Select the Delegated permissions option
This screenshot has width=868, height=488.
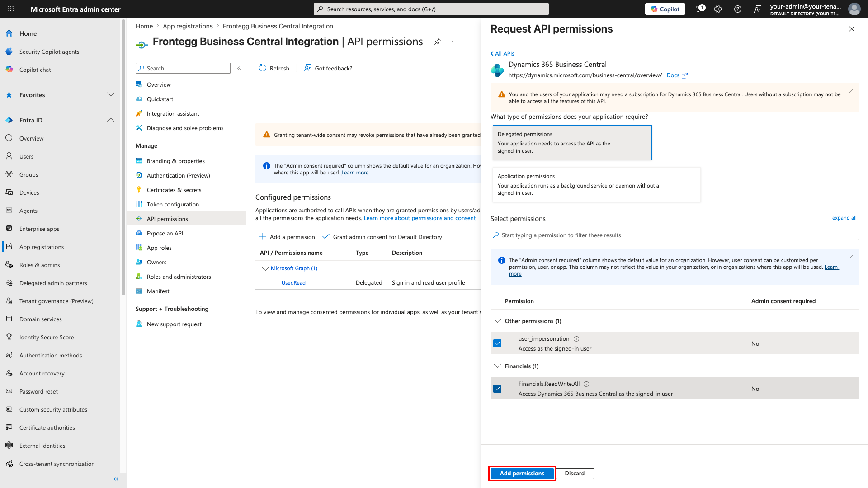pyautogui.click(x=572, y=142)
